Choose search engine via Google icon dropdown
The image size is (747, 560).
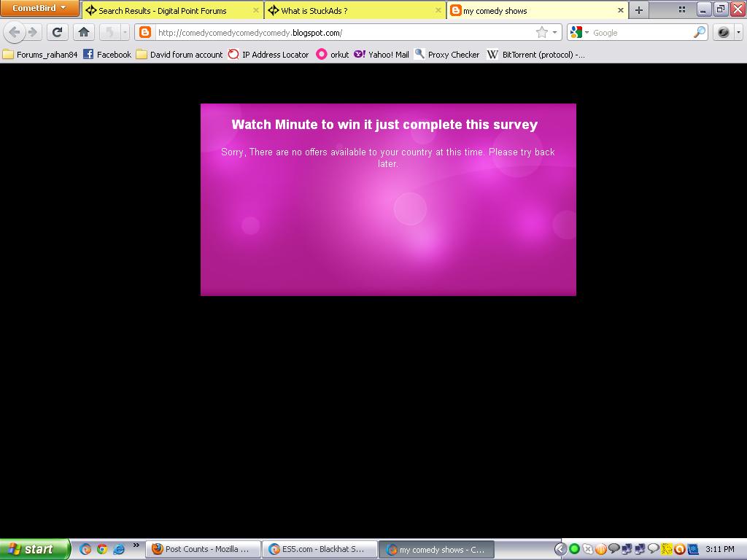(x=579, y=32)
